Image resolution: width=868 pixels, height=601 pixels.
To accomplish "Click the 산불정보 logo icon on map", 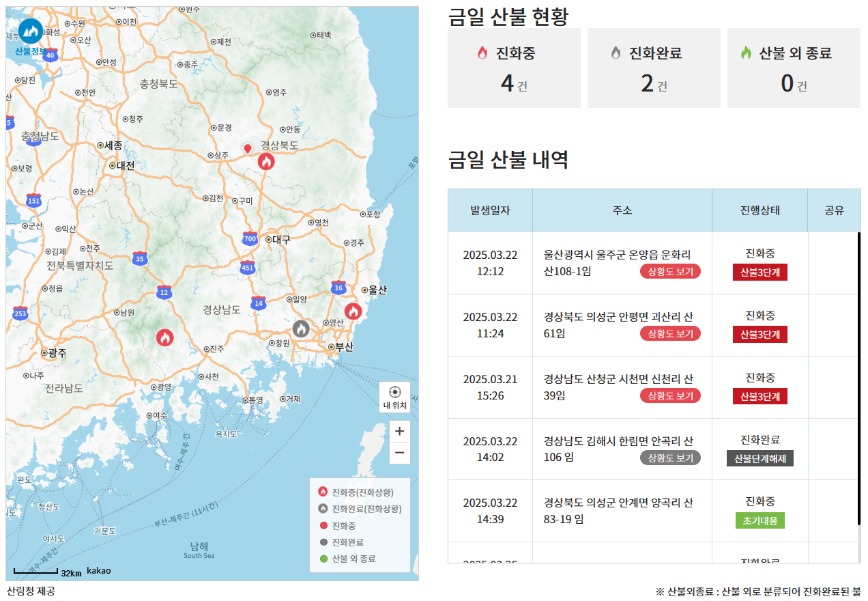I will pos(30,31).
